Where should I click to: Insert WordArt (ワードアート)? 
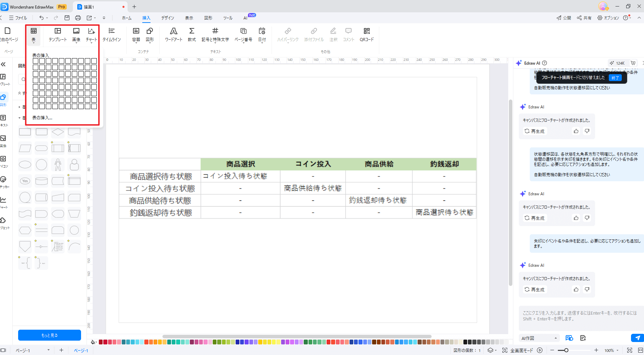coord(174,35)
